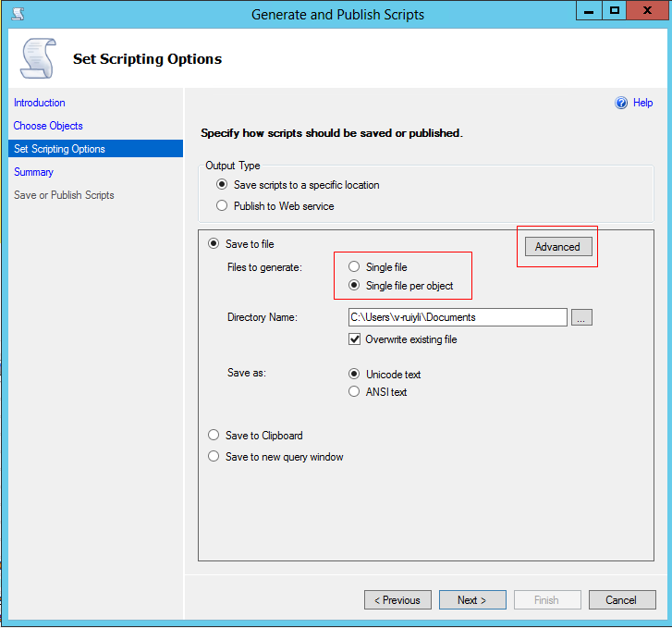672x628 pixels.
Task: Open the Advanced scripting options
Action: pyautogui.click(x=557, y=247)
